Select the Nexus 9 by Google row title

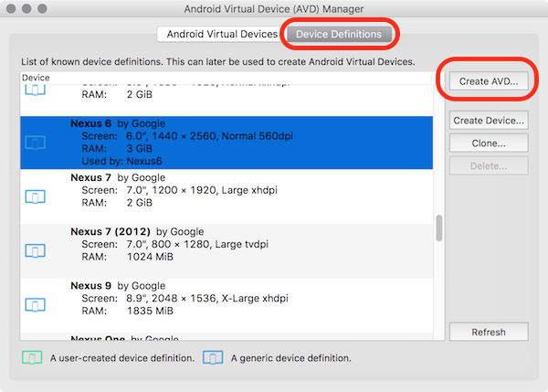point(118,286)
